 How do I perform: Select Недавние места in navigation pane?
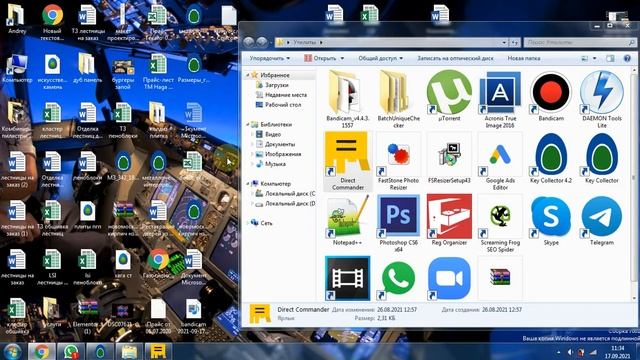281,95
